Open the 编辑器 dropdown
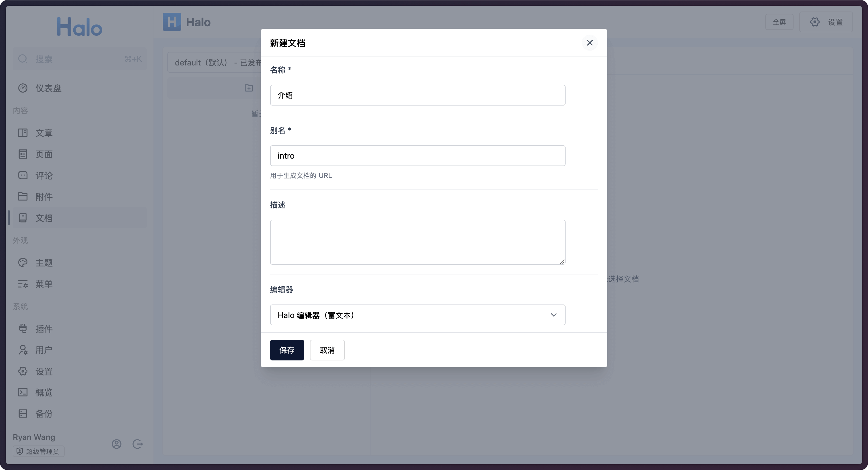Image resolution: width=868 pixels, height=470 pixels. coord(418,315)
